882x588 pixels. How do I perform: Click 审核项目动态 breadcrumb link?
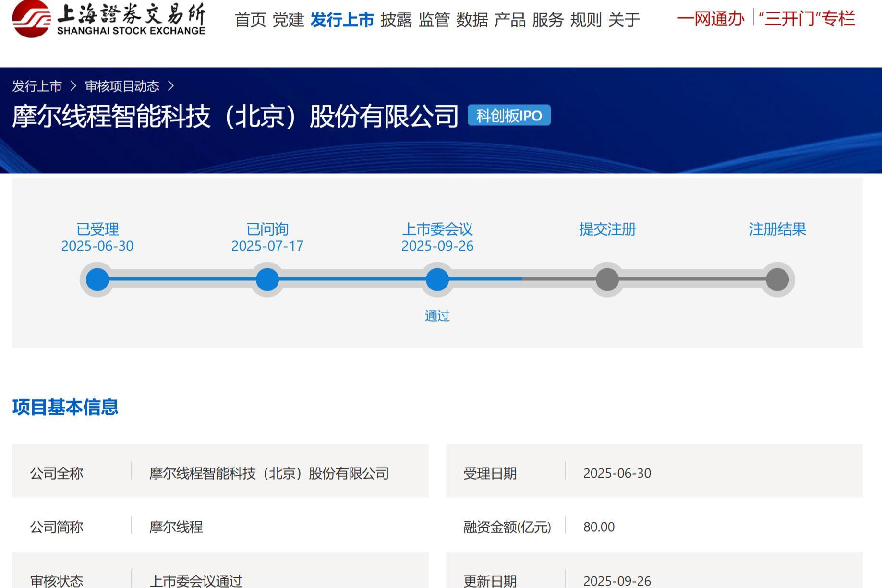(122, 86)
